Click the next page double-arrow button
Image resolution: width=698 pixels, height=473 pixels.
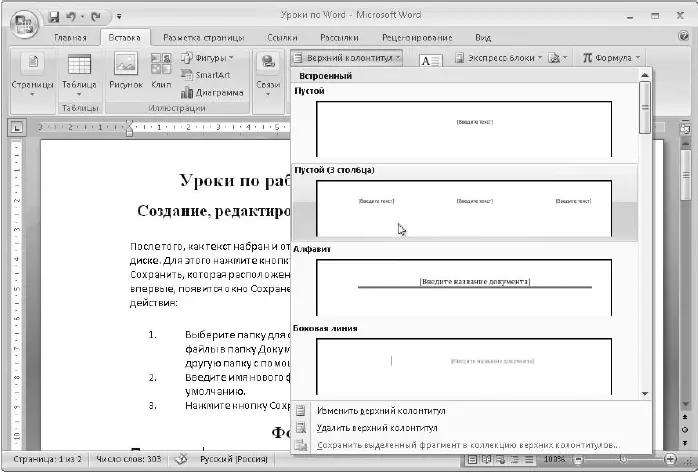[x=686, y=443]
